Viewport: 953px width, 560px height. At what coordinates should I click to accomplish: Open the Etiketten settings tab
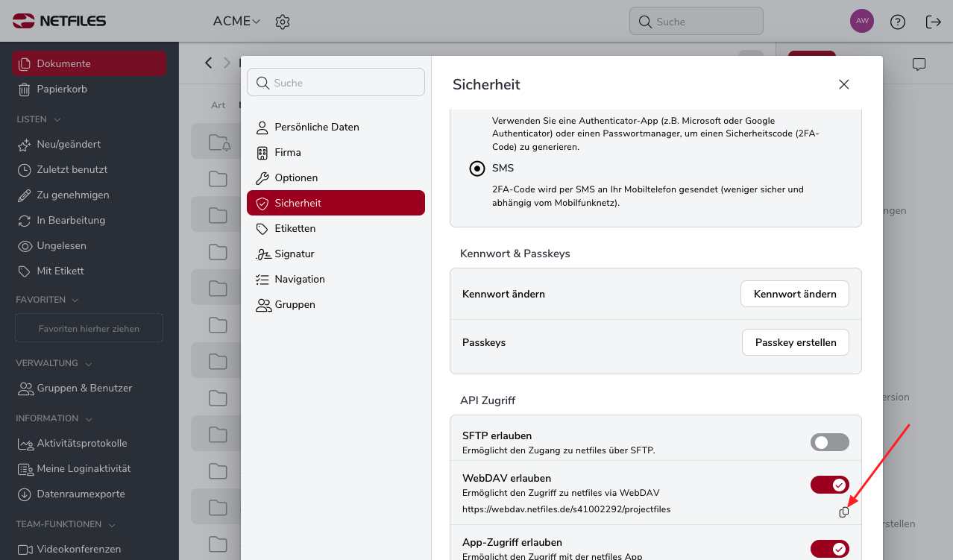[336, 228]
